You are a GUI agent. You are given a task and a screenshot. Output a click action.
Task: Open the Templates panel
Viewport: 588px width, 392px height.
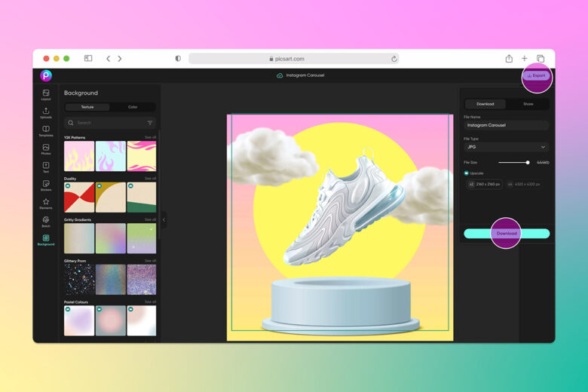[x=46, y=131]
